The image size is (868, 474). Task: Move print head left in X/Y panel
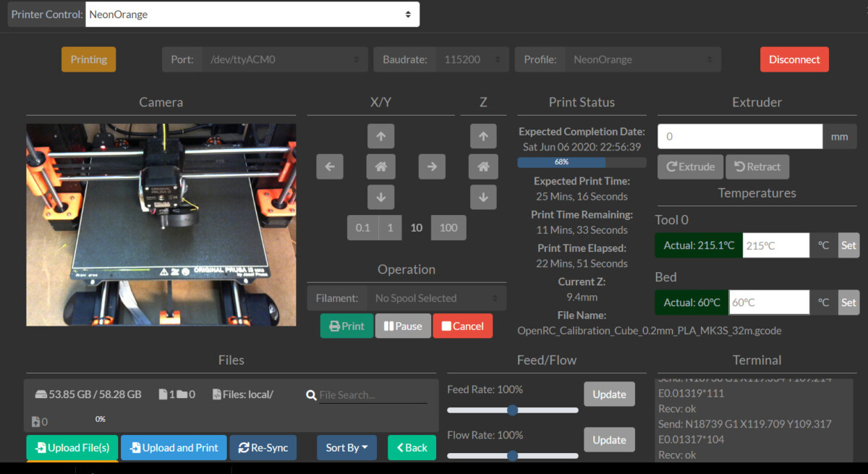329,166
